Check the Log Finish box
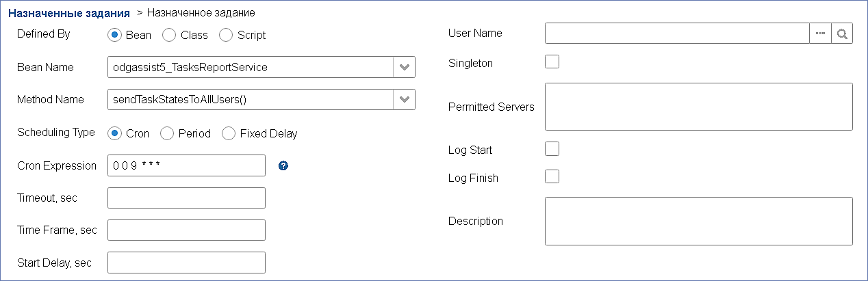This screenshot has width=868, height=281. (x=552, y=176)
